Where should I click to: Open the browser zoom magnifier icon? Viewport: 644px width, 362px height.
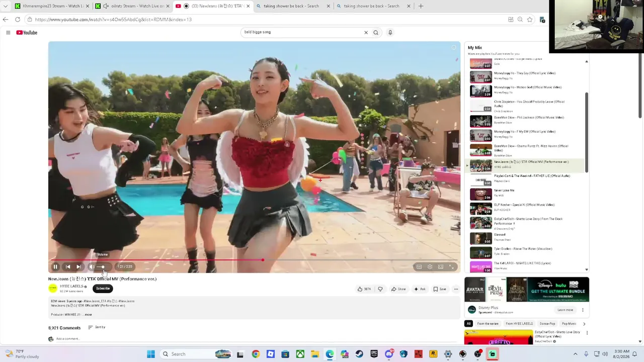[520, 20]
